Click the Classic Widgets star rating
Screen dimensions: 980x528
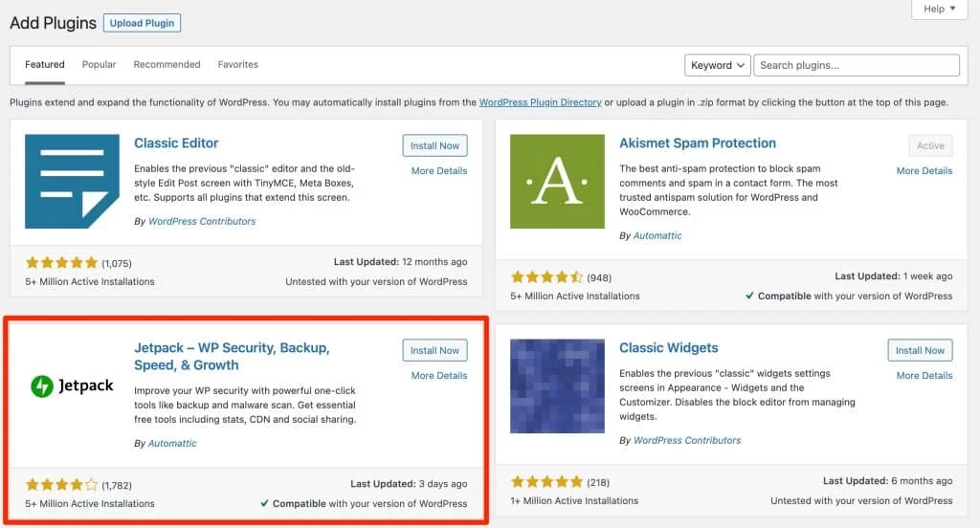[x=546, y=482]
